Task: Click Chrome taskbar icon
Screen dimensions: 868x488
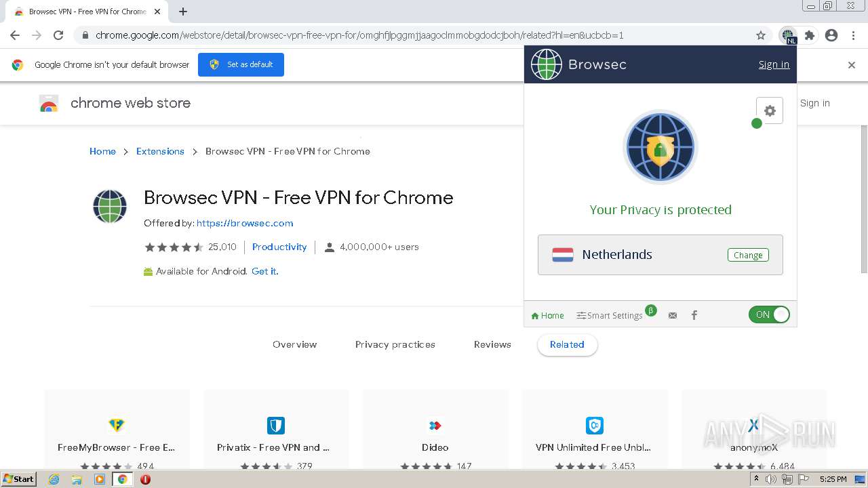Action: click(122, 479)
